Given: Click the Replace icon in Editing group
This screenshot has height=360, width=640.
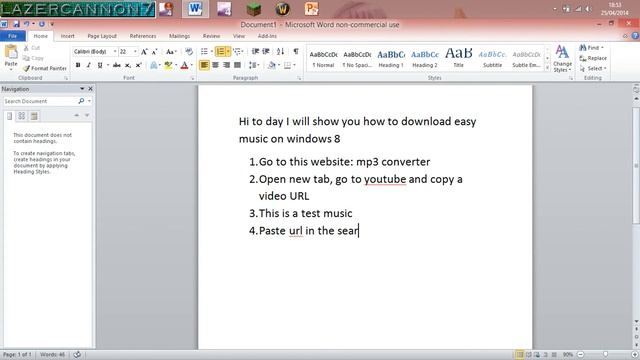Looking at the screenshot, I should [x=582, y=58].
